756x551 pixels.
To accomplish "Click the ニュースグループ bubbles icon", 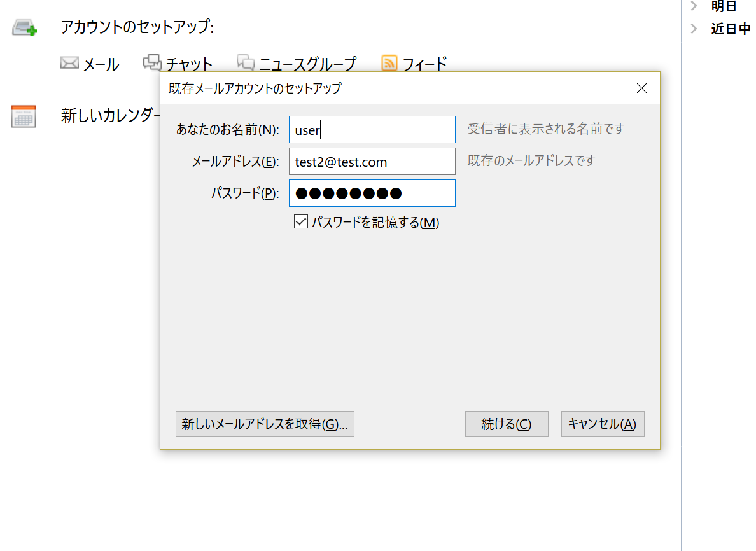I will [x=244, y=62].
